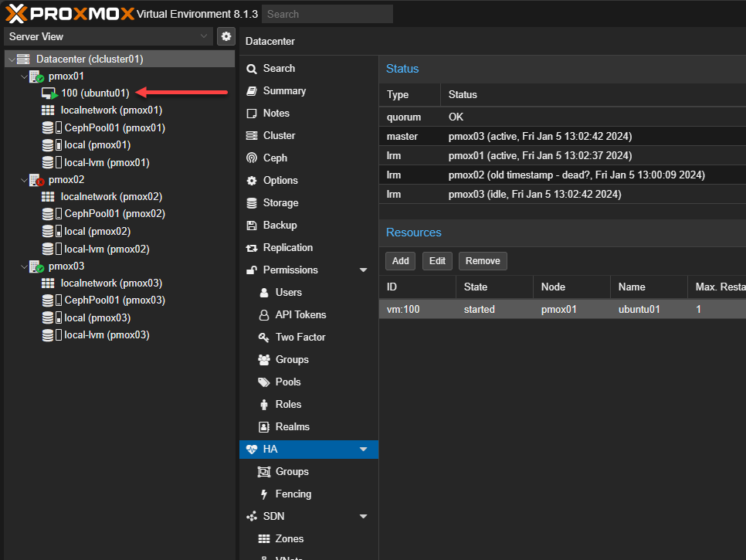Click the ubuntu01 VM monitor icon
The width and height of the screenshot is (746, 560).
[49, 93]
